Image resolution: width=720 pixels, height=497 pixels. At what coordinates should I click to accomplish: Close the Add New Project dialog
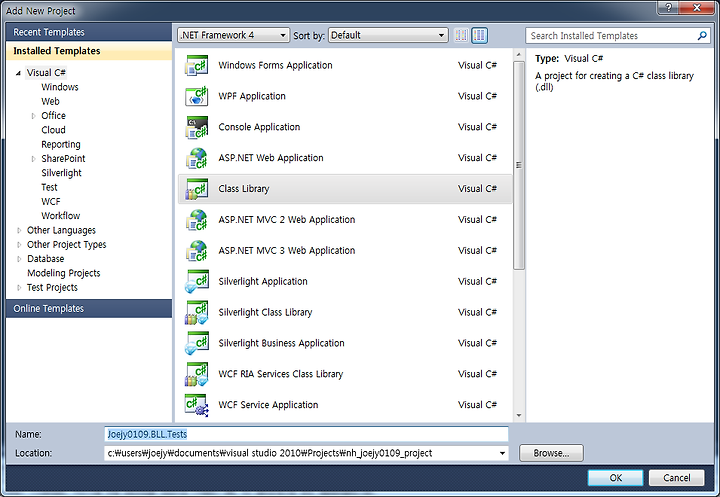[x=697, y=7]
